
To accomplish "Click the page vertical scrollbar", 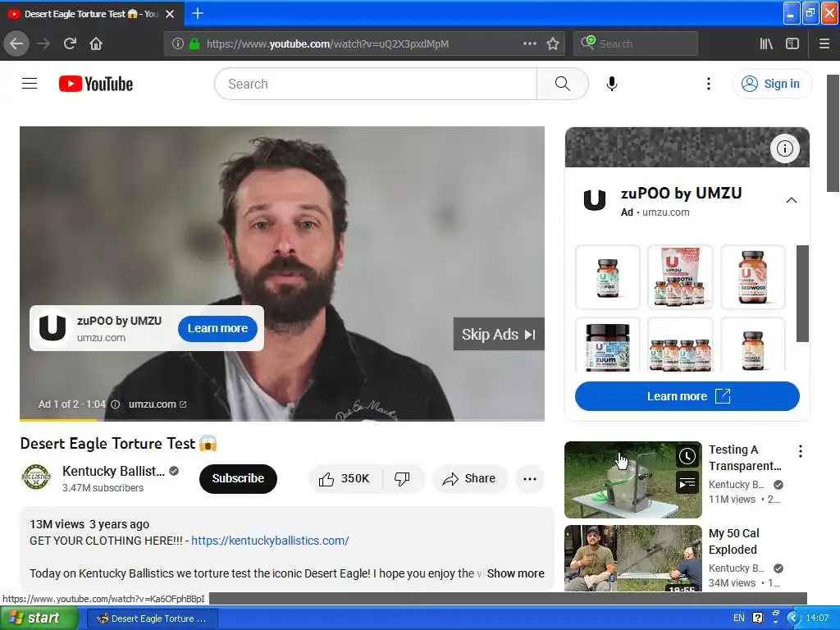I will pos(833,133).
